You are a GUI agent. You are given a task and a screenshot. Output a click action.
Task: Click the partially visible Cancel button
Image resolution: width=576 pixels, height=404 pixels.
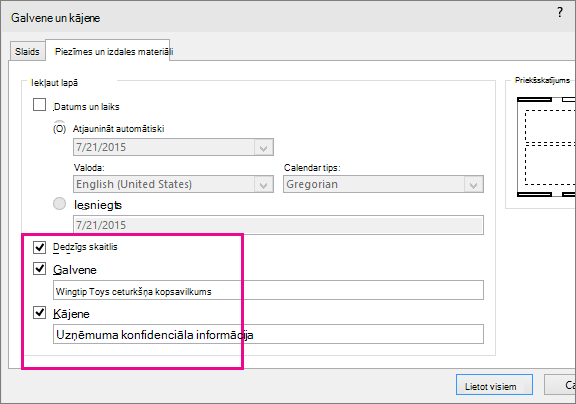(x=560, y=385)
